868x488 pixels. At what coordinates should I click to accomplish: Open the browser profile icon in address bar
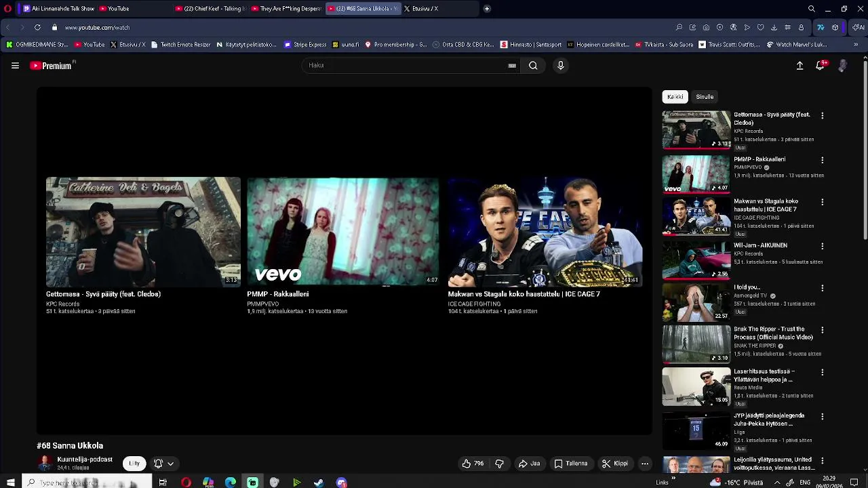(801, 28)
